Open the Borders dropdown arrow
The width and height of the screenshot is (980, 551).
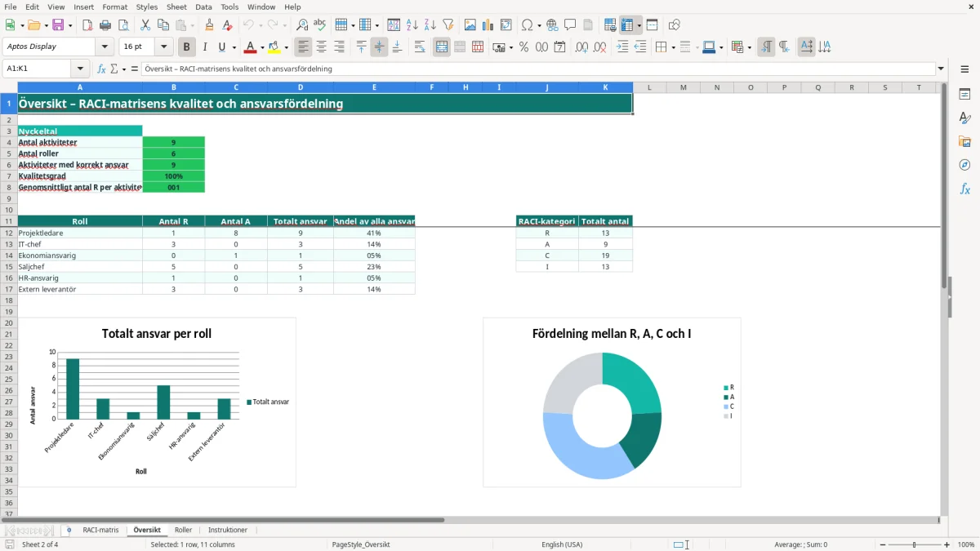click(x=672, y=47)
